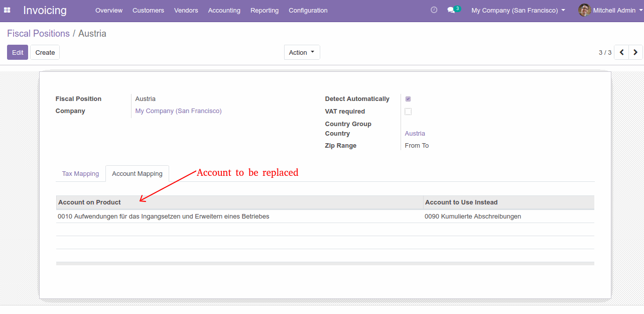Click the Invoicing app title

coord(45,10)
